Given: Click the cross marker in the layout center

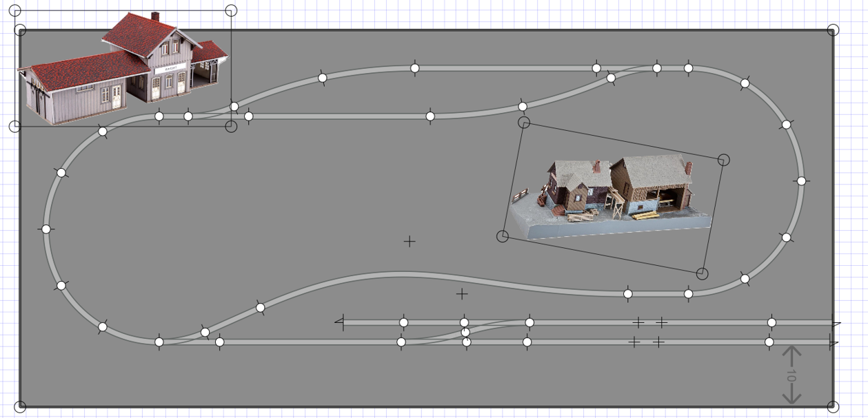Looking at the screenshot, I should point(410,241).
